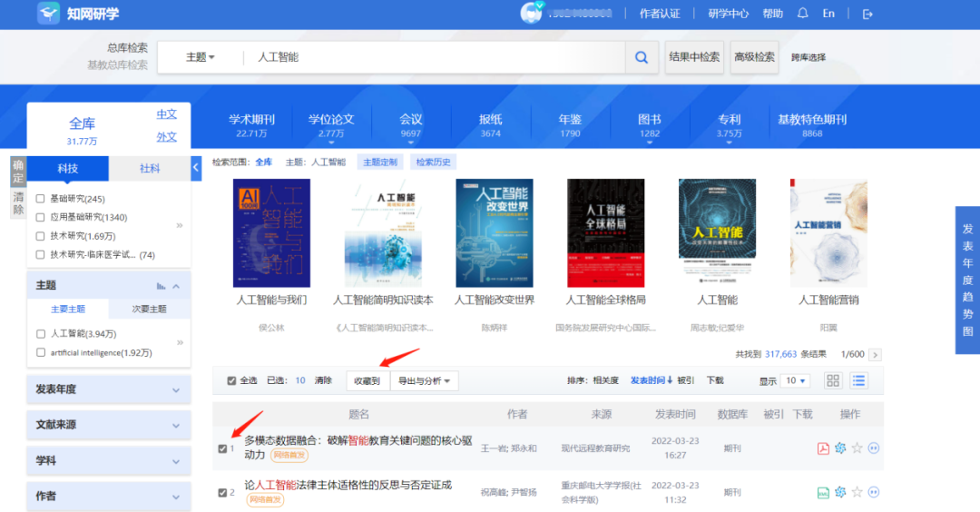Image resolution: width=980 pixels, height=512 pixels.
Task: Show more 主要主题 options arrow
Action: [x=180, y=342]
